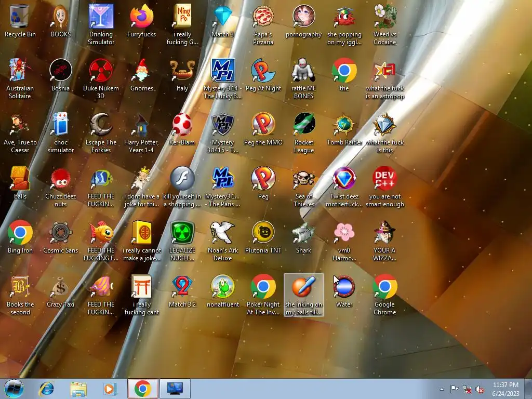
Task: Select the Water shortcut icon
Action: coord(344,287)
